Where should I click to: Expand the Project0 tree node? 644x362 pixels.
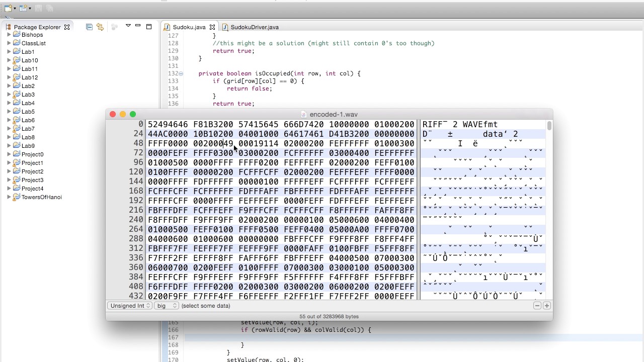9,154
